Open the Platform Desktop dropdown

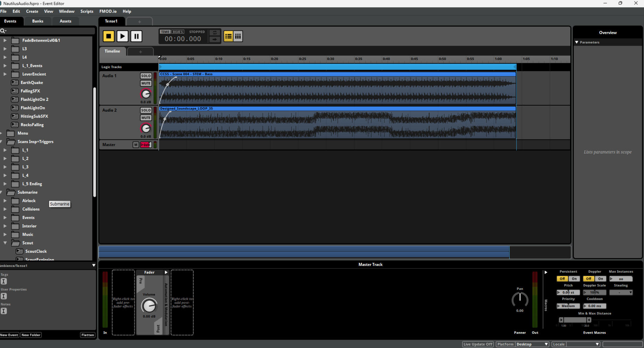tap(531, 344)
